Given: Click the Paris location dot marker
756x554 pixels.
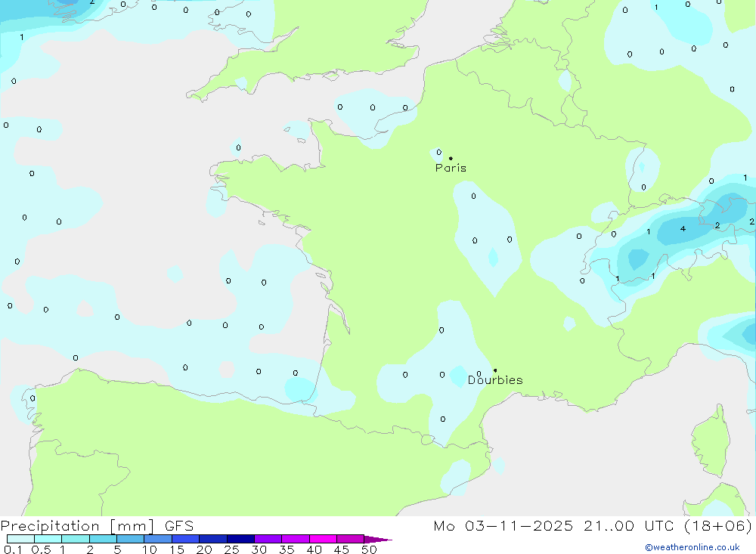Looking at the screenshot, I should tap(451, 158).
